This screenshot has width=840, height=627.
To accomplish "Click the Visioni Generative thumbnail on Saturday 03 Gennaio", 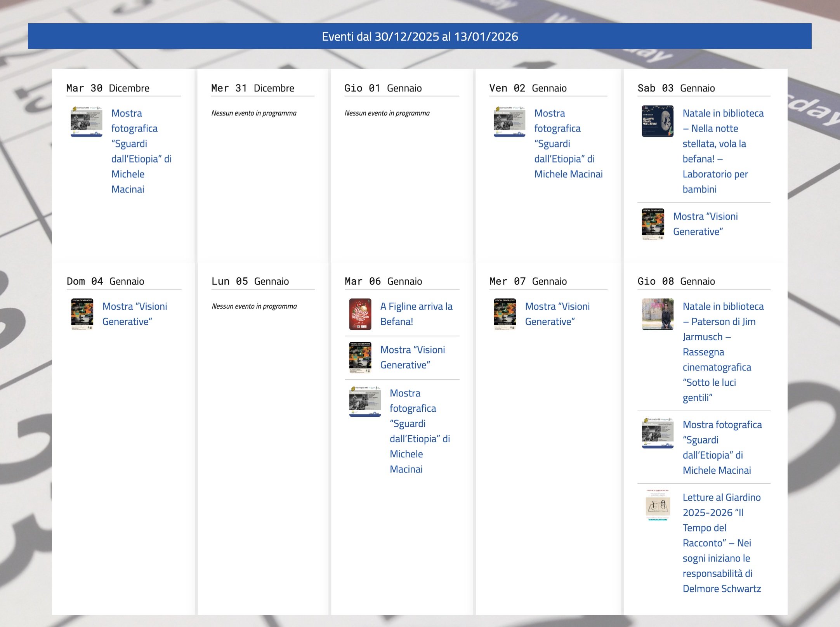I will click(x=653, y=224).
